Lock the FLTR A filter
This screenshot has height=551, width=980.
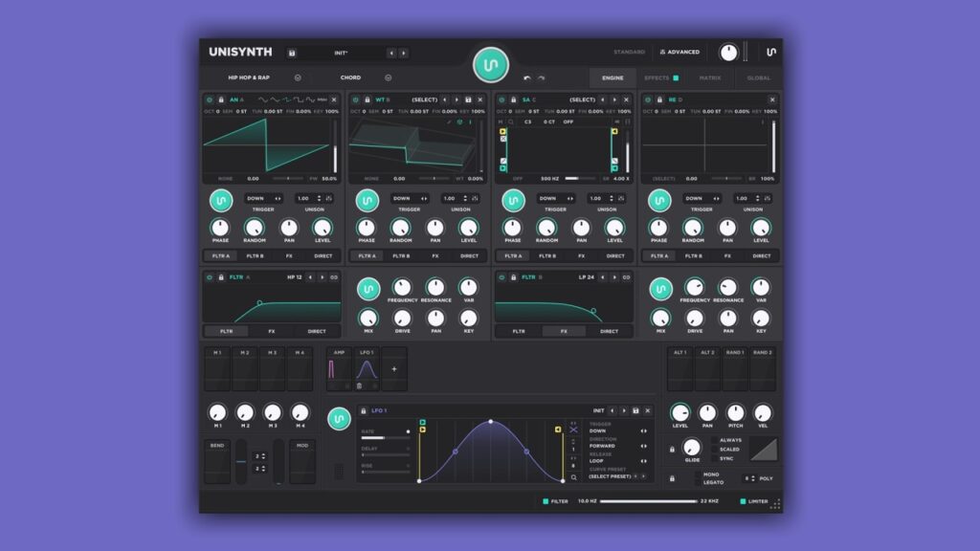click(221, 277)
